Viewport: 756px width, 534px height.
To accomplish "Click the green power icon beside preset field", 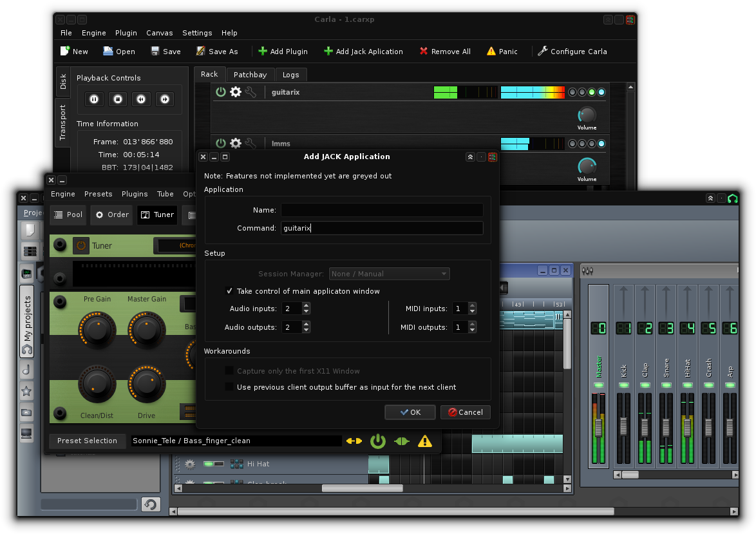I will click(x=378, y=441).
